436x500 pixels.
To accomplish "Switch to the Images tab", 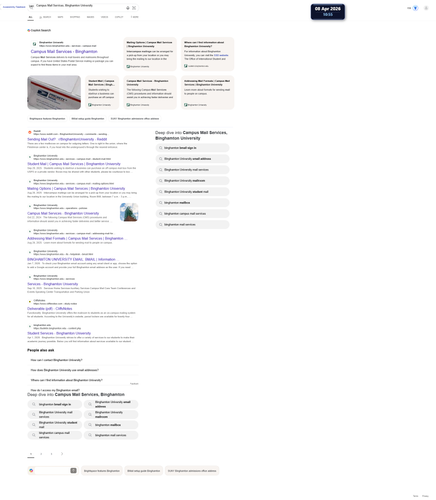I will point(90,17).
